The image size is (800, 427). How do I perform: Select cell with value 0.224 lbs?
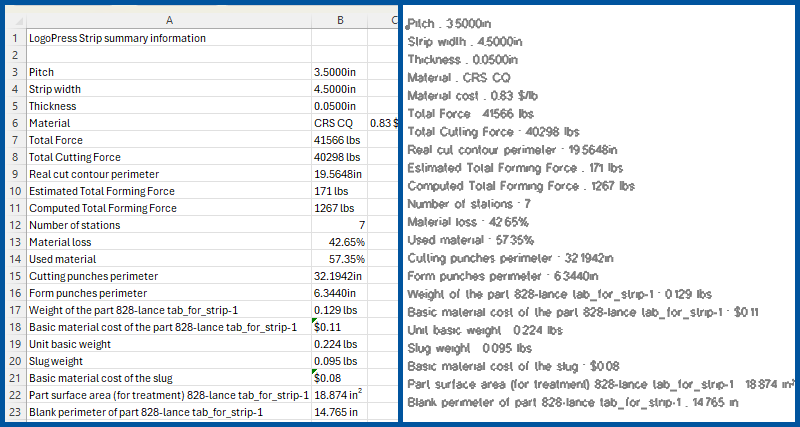[340, 344]
